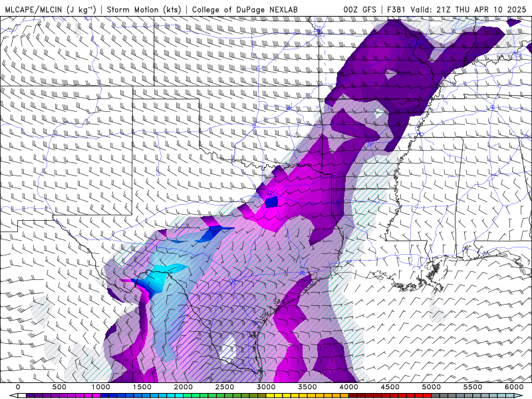Screen dimensions: 532x399
Task: Click the 2500 value on color scale
Action: pyautogui.click(x=225, y=387)
